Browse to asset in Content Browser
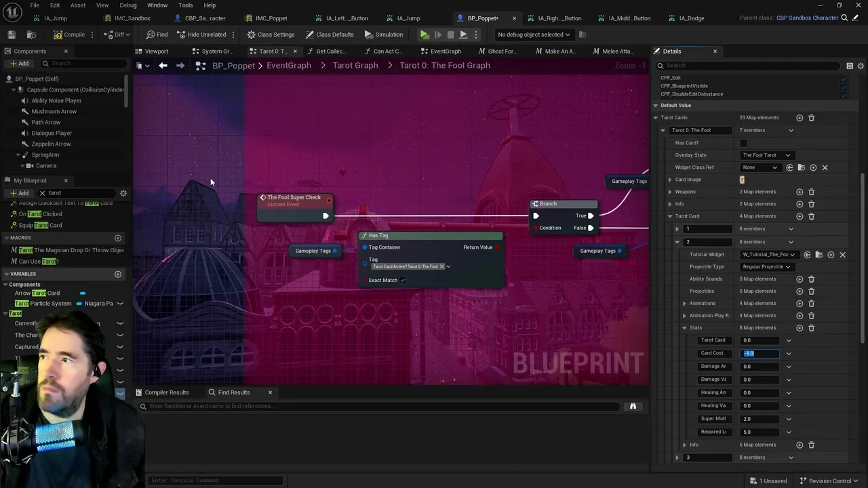Screen dimensions: 868x488 click(31, 35)
